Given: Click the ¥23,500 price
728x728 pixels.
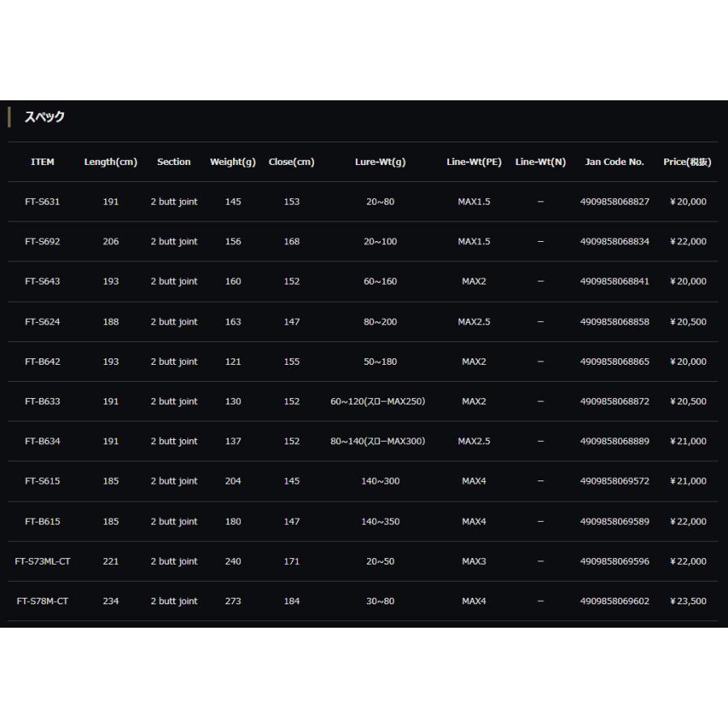Looking at the screenshot, I should [x=688, y=601].
